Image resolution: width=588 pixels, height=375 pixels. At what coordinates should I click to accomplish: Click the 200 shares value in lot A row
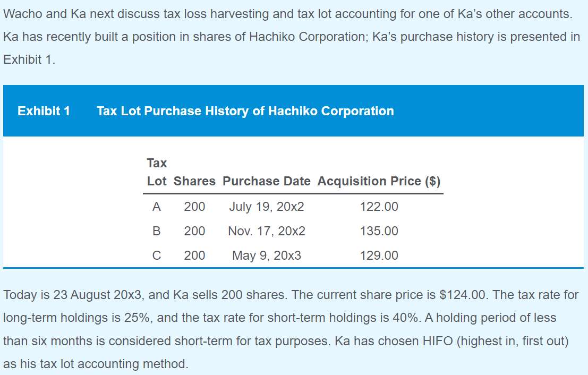194,207
